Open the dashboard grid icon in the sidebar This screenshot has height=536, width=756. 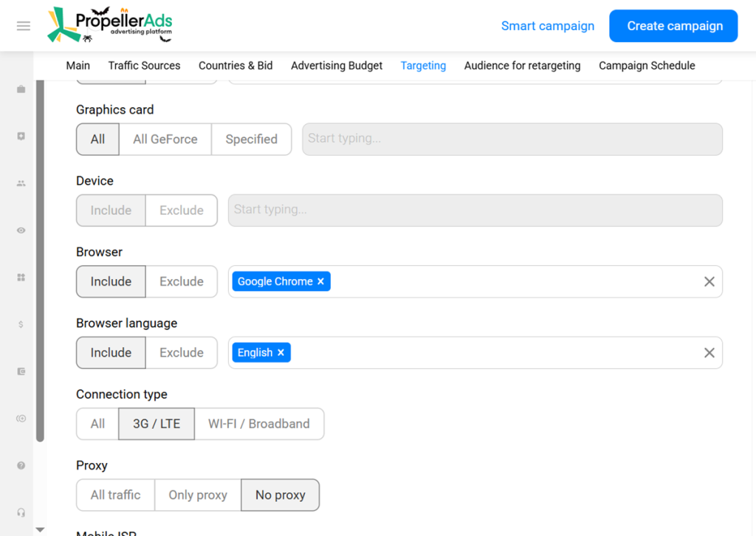pos(20,277)
